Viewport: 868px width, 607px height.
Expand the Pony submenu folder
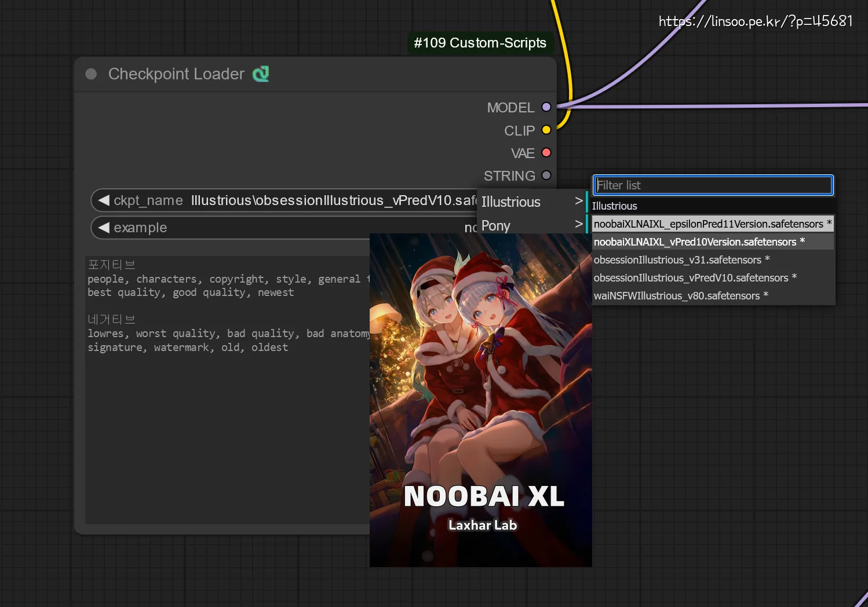(x=531, y=225)
